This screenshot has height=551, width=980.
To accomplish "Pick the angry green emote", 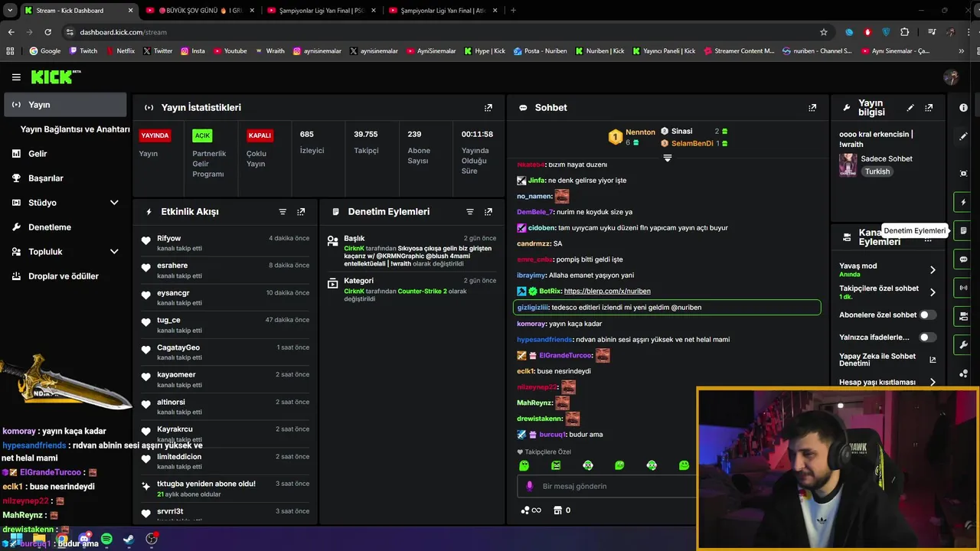I will tap(556, 465).
